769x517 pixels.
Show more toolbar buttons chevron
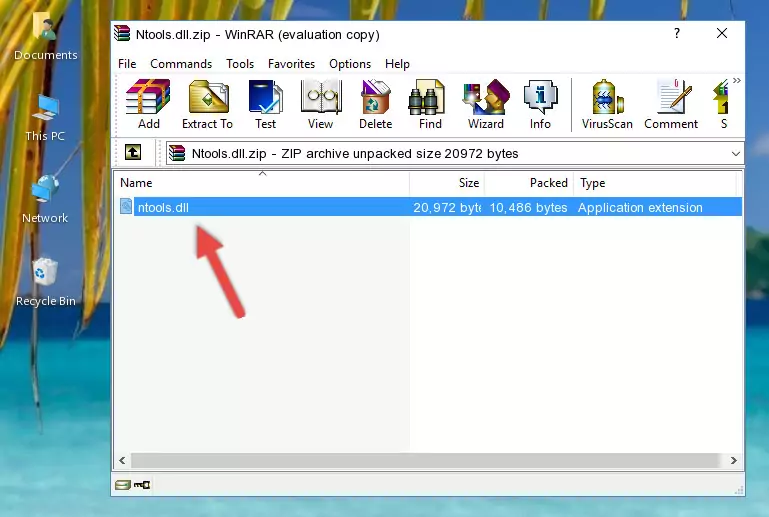pos(737,80)
